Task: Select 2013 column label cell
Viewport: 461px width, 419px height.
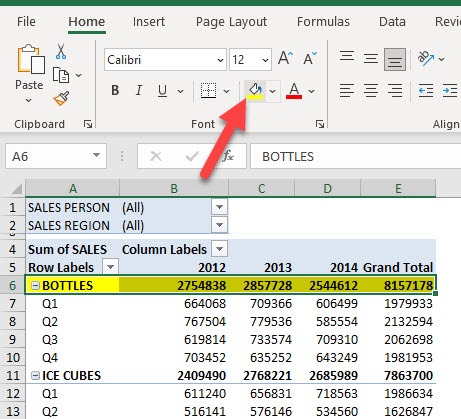Action: pos(261,267)
